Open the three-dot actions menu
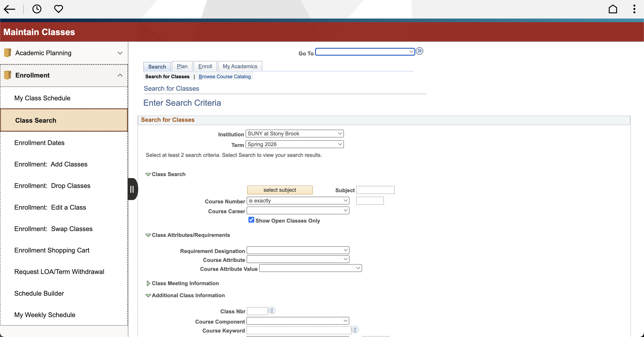Viewport: 644px width, 337px height. point(634,9)
